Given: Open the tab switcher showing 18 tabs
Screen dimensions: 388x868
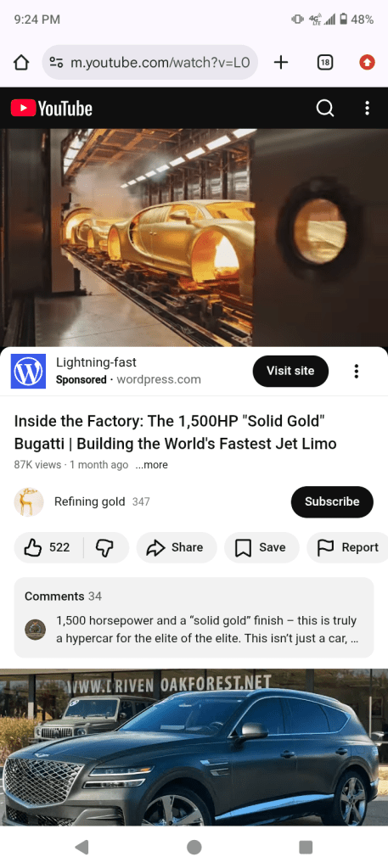Looking at the screenshot, I should 325,63.
